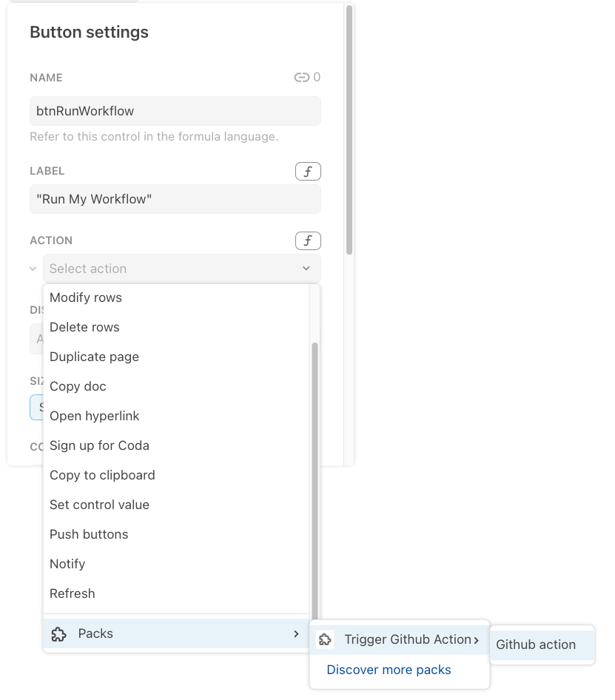Open the Select action dropdown
The width and height of the screenshot is (615, 700).
pos(181,269)
